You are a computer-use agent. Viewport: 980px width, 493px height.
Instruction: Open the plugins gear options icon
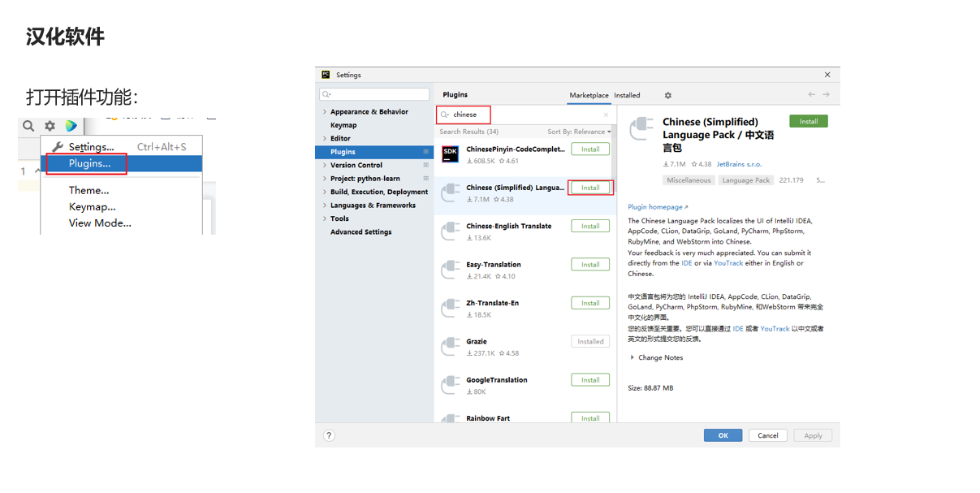tap(668, 95)
